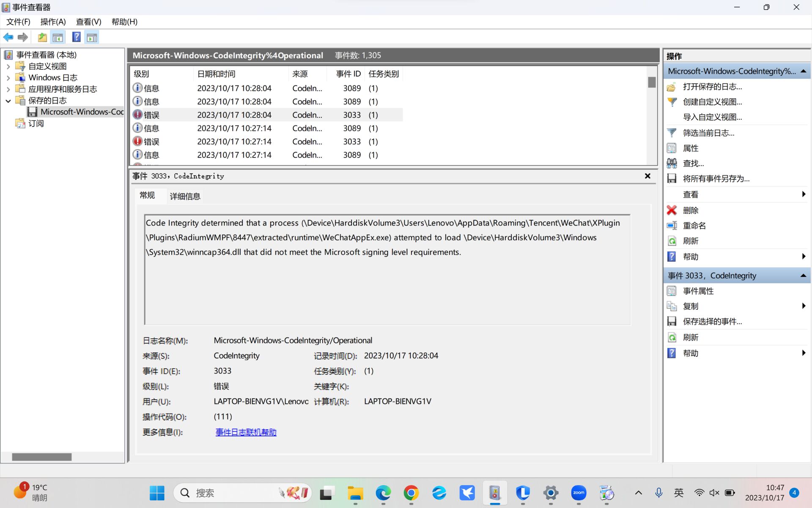The width and height of the screenshot is (812, 508).
Task: Collapse the Microsoft-Windows-CodeIntegrity actions section
Action: pos(803,71)
